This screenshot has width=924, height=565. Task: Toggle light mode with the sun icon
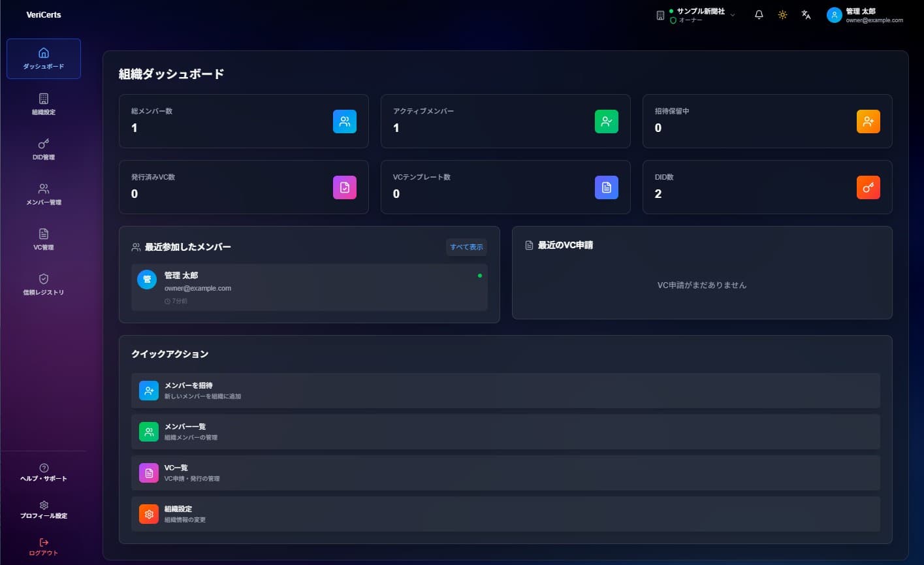[782, 14]
